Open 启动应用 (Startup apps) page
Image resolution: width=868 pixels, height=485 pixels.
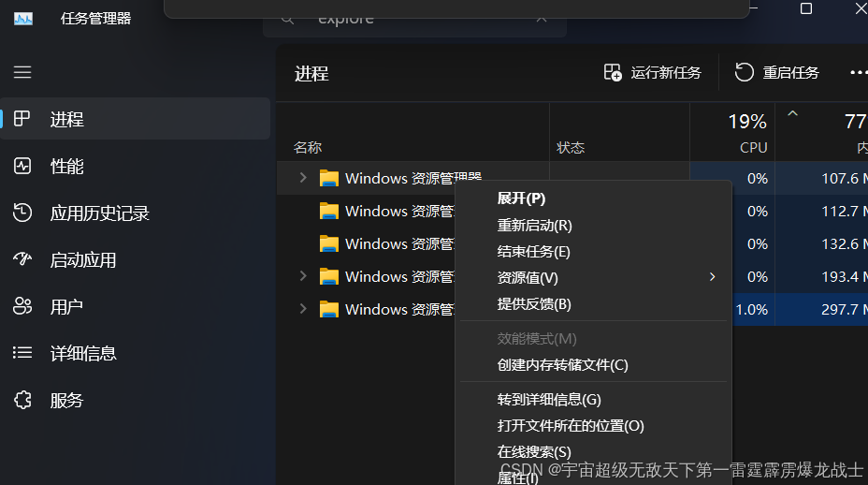pyautogui.click(x=136, y=259)
